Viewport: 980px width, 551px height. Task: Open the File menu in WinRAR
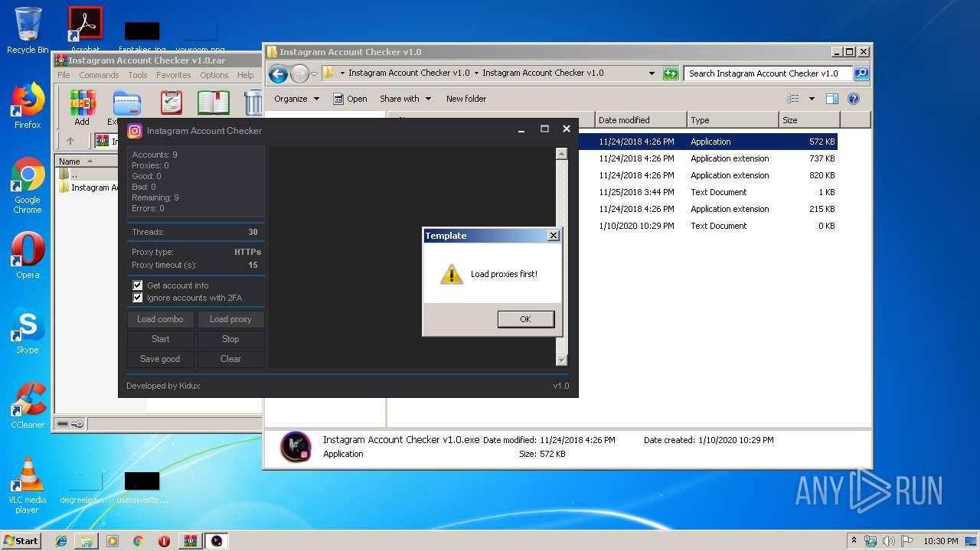[64, 75]
